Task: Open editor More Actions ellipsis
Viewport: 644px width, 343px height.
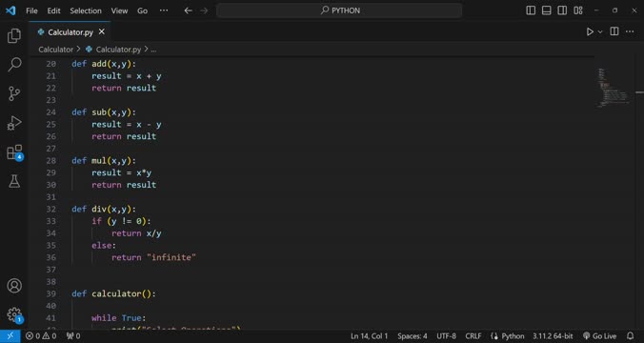Action: [x=630, y=31]
